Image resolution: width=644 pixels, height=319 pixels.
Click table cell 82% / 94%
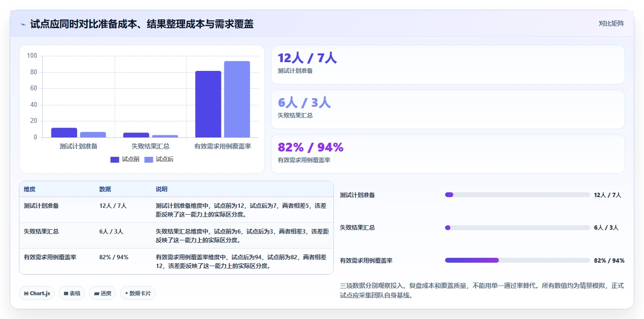(114, 257)
